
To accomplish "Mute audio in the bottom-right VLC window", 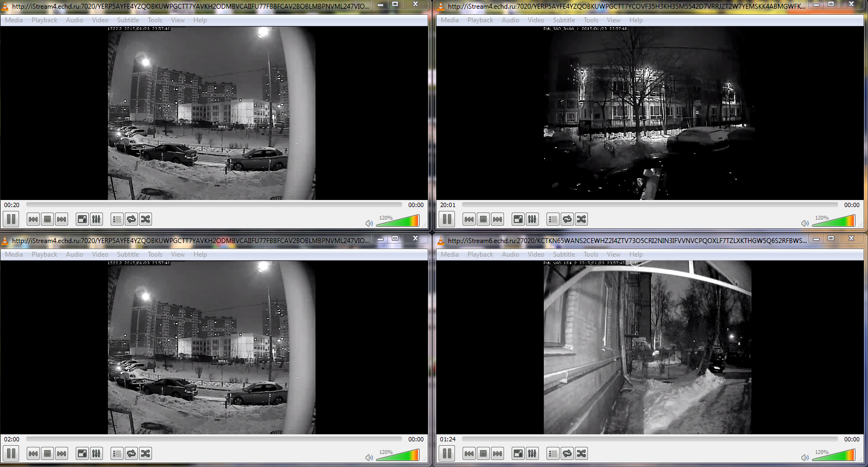I will [805, 457].
